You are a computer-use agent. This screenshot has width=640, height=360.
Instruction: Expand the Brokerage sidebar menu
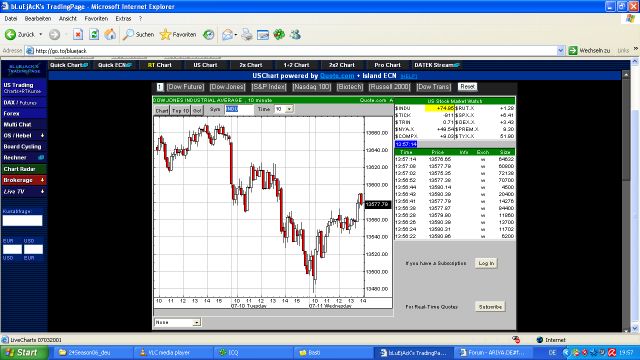42,180
